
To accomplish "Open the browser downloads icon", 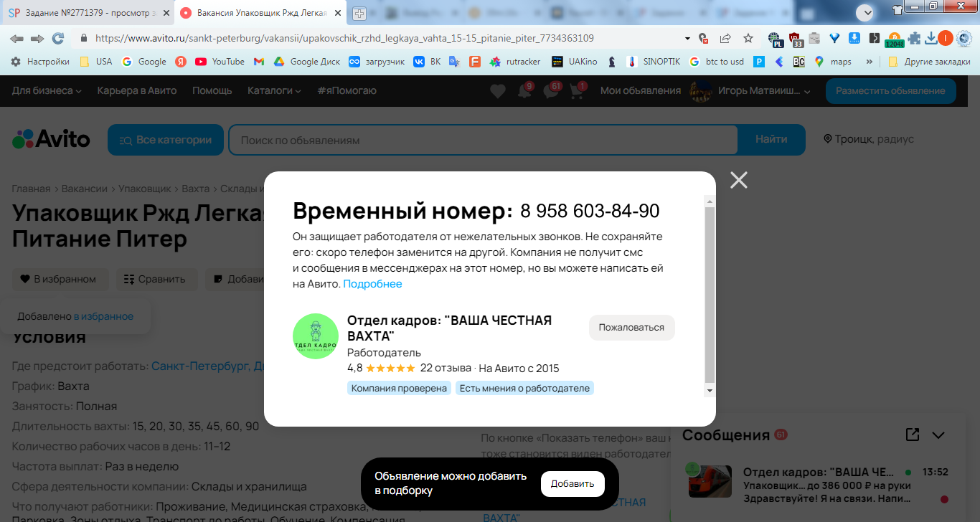I will tap(931, 39).
